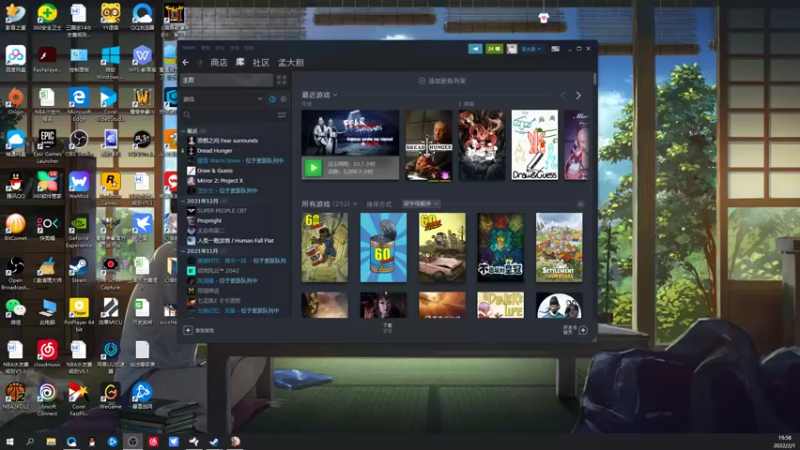Viewport: 800px width, 450px height.
Task: Select Draw & Guess in the game list
Action: tap(215, 170)
